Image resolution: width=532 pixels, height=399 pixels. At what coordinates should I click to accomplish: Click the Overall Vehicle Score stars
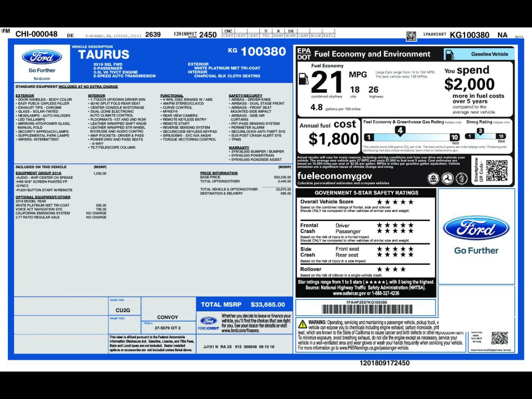(x=395, y=202)
